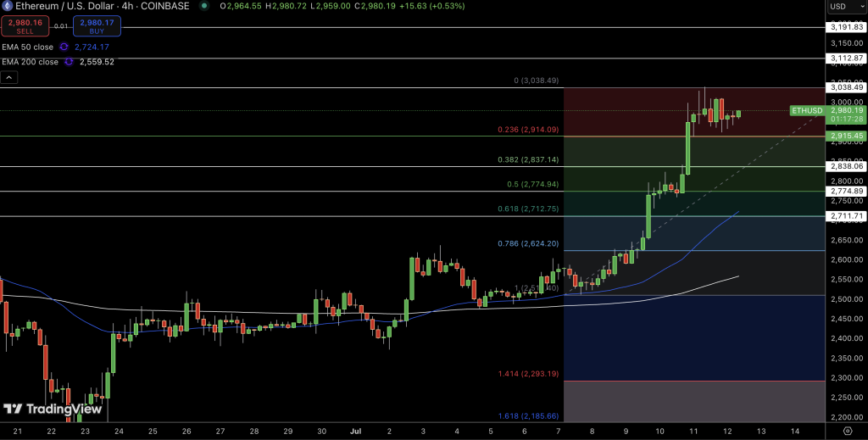Click the 2,711.71 price axis label
Viewport: 868px width, 440px height.
[x=845, y=216]
